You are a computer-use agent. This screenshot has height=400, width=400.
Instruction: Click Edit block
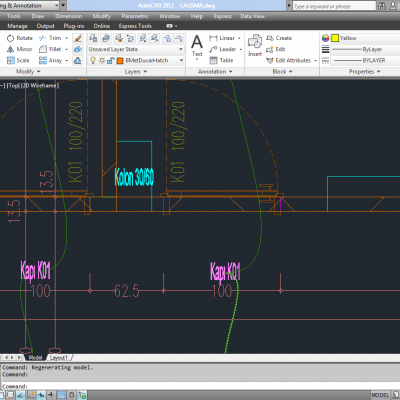[275, 49]
